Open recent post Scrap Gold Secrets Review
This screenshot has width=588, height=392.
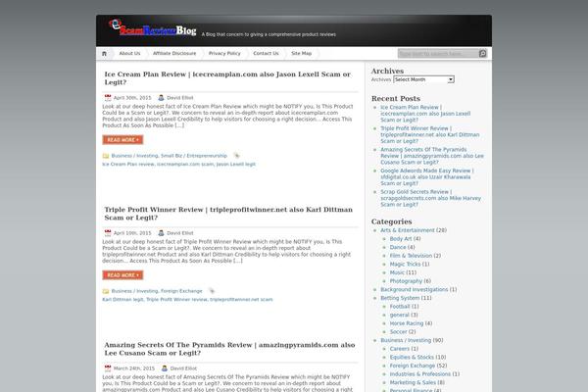pos(430,198)
